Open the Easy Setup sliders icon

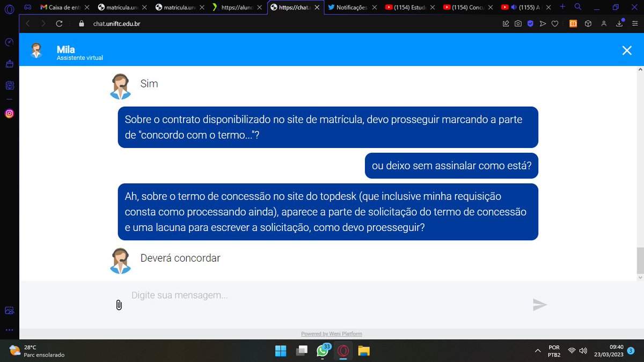[x=635, y=24]
